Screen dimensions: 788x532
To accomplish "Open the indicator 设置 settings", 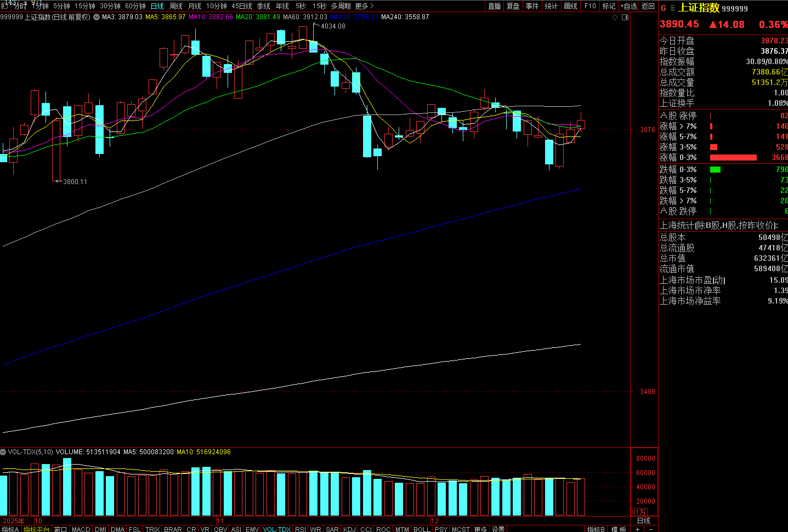I will pyautogui.click(x=498, y=529).
